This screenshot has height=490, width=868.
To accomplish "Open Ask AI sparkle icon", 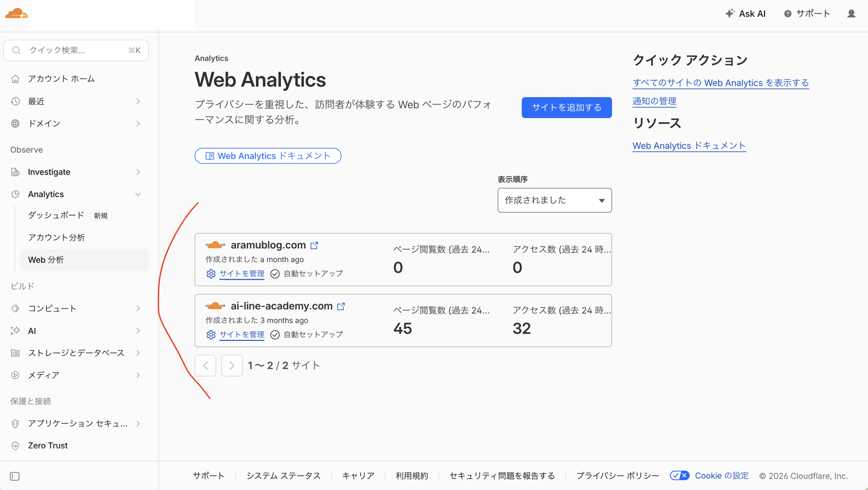I will [730, 13].
